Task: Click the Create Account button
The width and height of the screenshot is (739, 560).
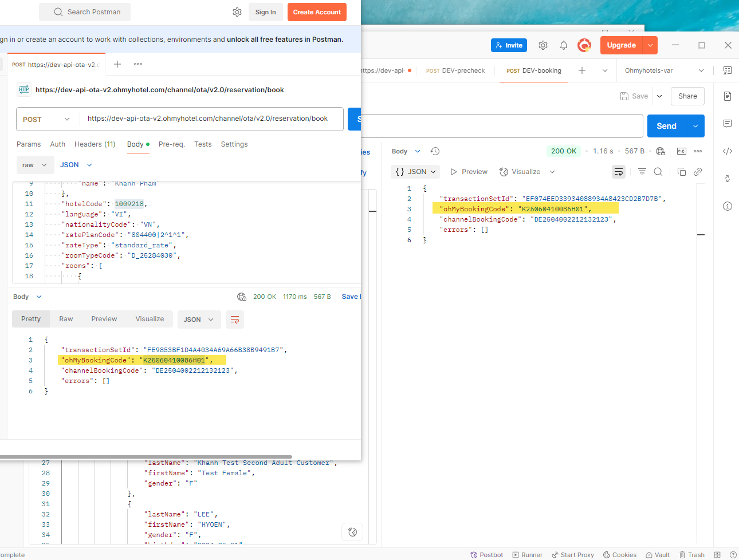Action: (317, 12)
